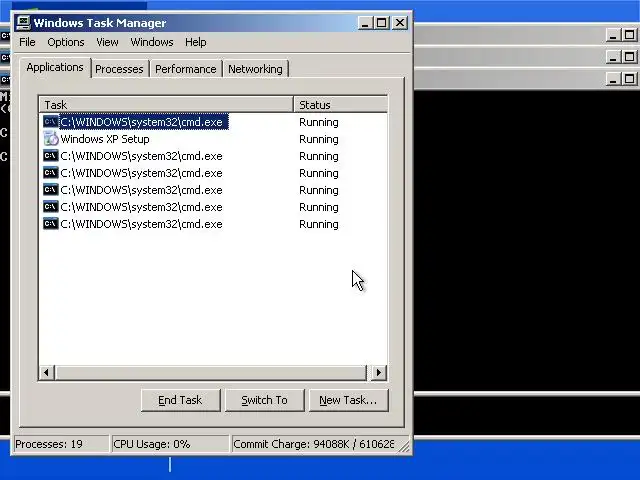Click the Commit Charge status entry
The height and width of the screenshot is (480, 640).
coord(313,444)
